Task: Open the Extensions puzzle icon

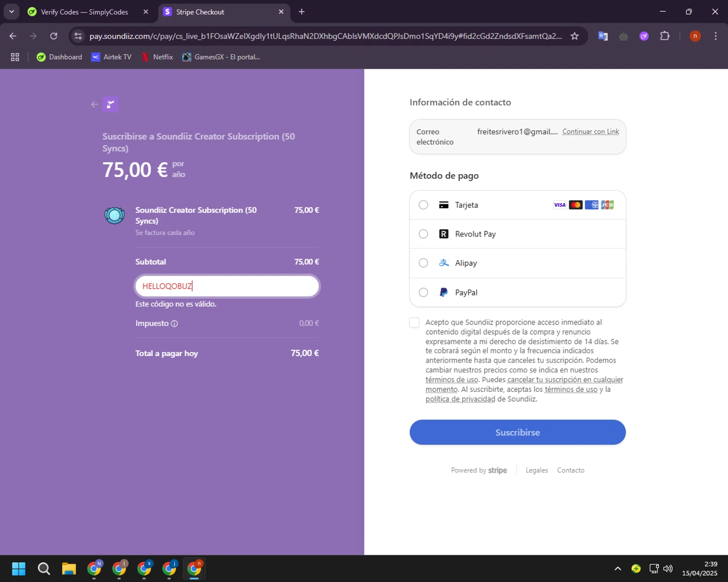Action: [665, 36]
